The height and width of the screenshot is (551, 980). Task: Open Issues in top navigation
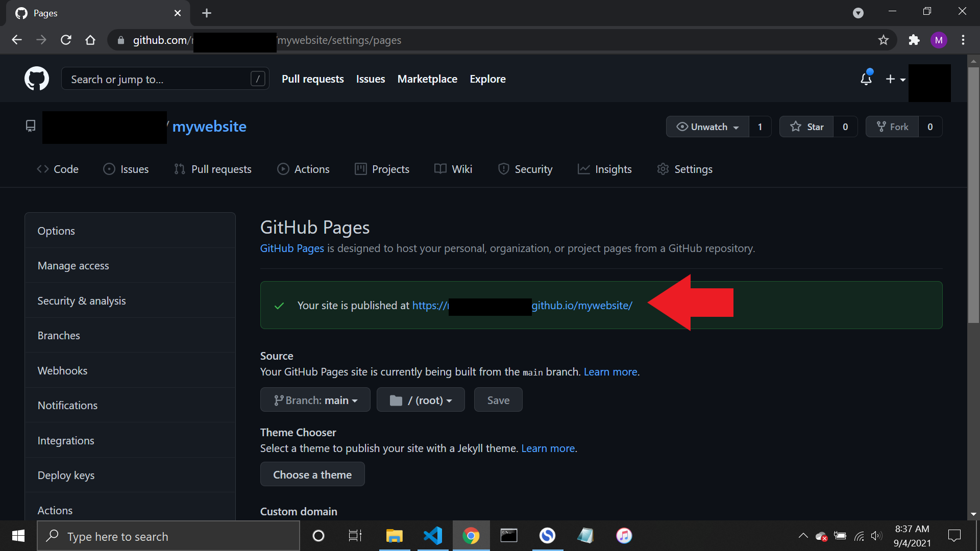[x=371, y=79]
